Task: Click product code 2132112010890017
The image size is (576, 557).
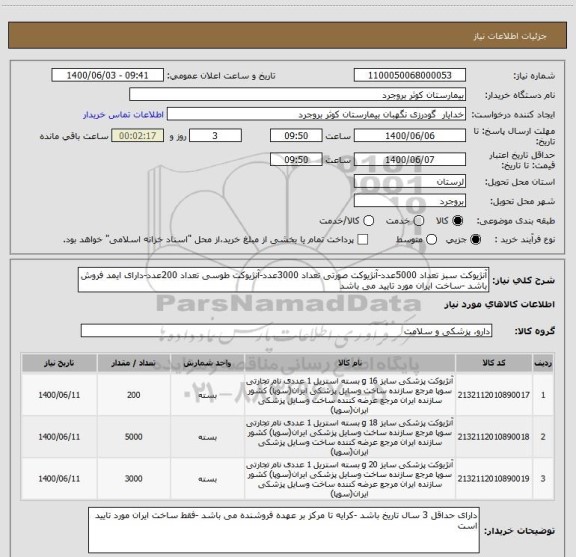Action: (x=493, y=395)
